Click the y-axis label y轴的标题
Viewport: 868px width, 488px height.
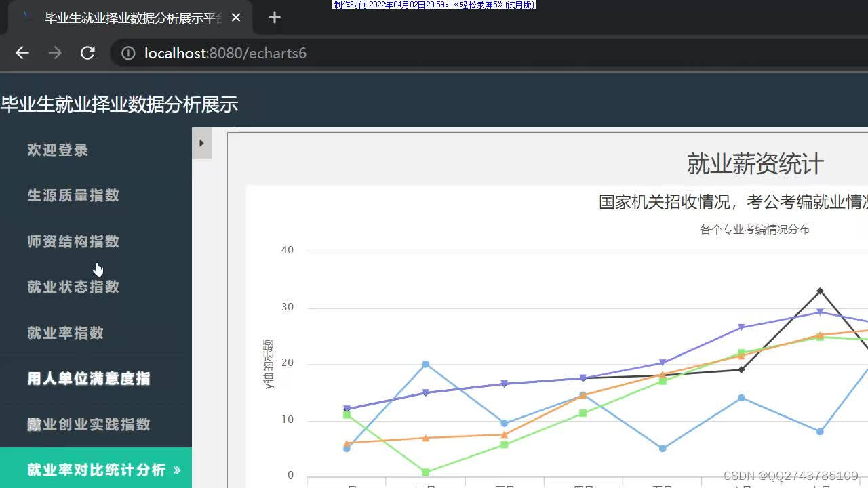pos(269,364)
